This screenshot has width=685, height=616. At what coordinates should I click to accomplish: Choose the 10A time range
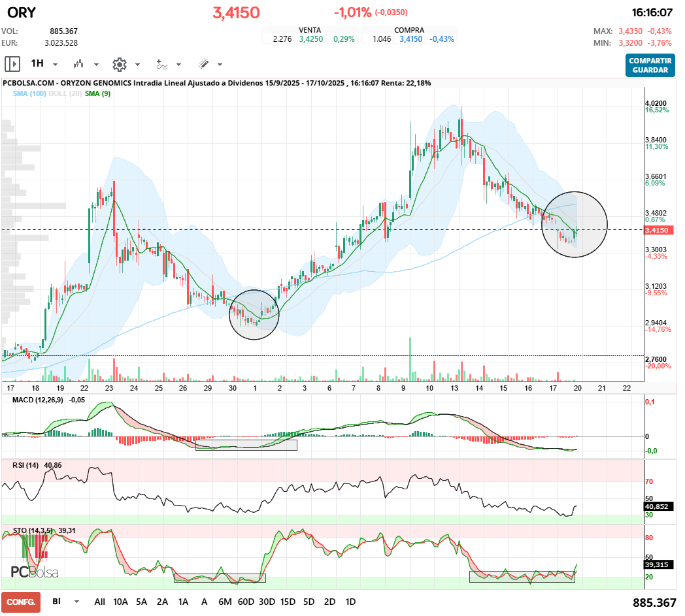tap(120, 602)
